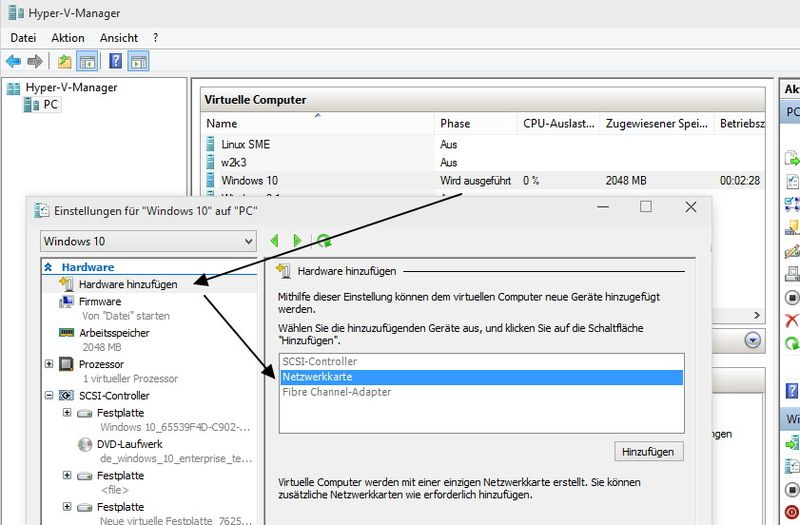Click the blue help icon in actions pane
Image resolution: width=800 pixels, height=525 pixels.
click(792, 391)
